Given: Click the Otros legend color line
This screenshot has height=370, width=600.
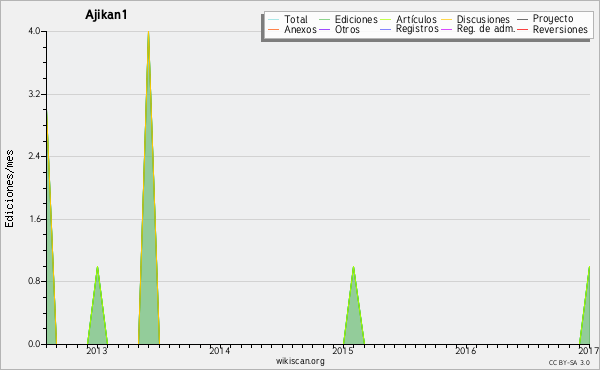Looking at the screenshot, I should pos(324,29).
